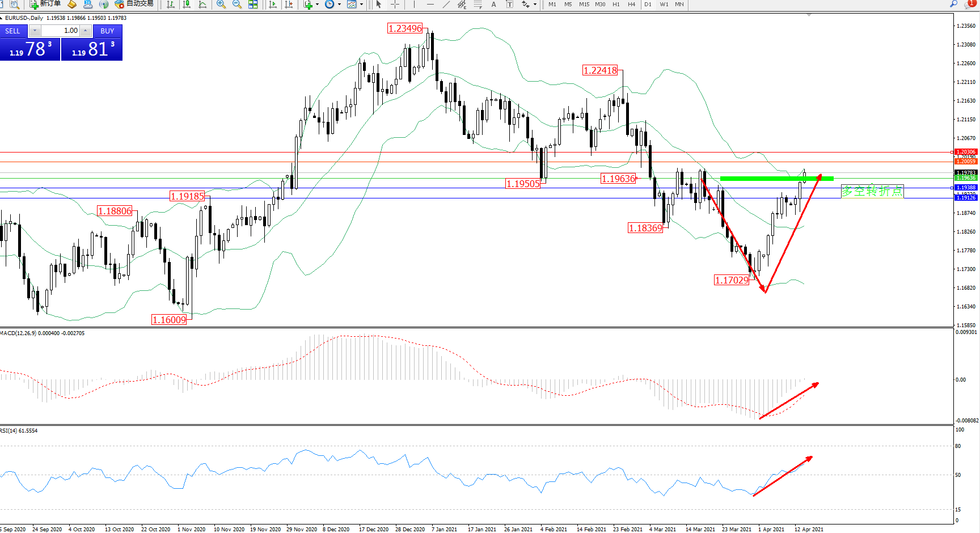The width and height of the screenshot is (980, 533).
Task: Click the lot volume input field
Action: pyautogui.click(x=61, y=31)
